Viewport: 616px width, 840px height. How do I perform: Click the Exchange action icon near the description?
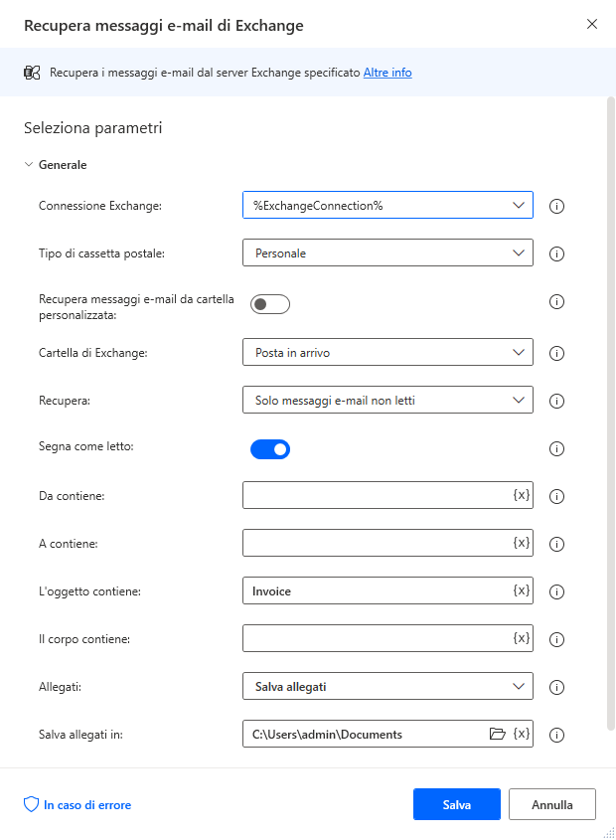[33, 72]
